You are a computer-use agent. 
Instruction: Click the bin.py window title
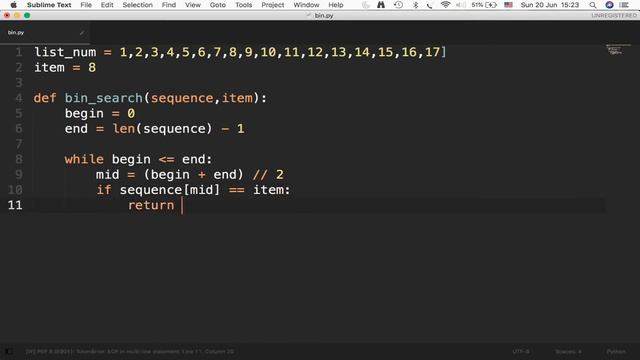click(324, 16)
